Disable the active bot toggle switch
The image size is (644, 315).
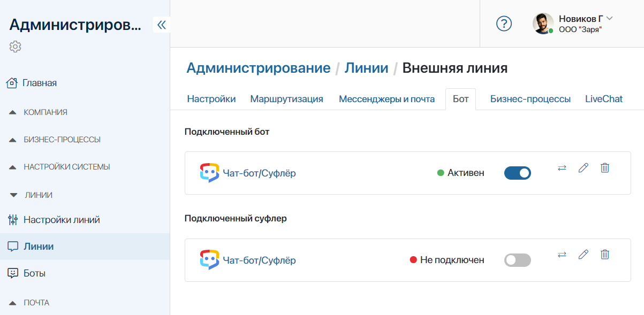(517, 173)
